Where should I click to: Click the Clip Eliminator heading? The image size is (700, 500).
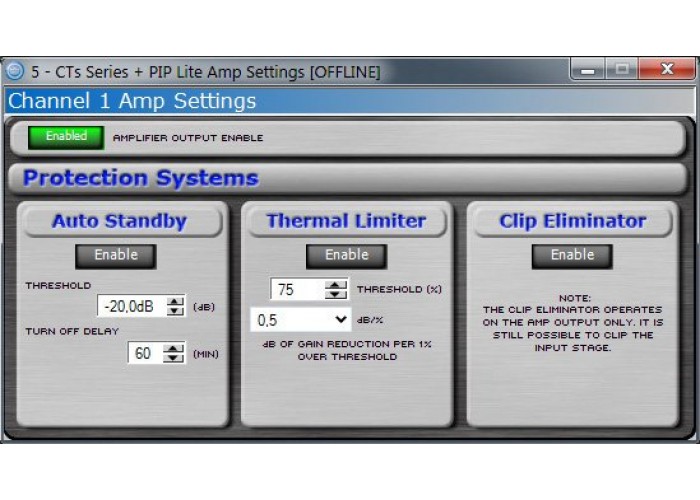[572, 221]
